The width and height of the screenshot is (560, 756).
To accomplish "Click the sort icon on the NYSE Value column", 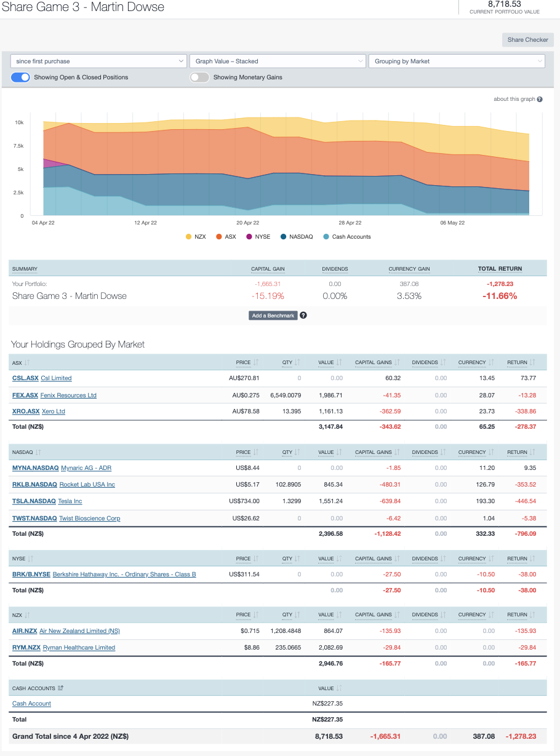I will pos(340,559).
